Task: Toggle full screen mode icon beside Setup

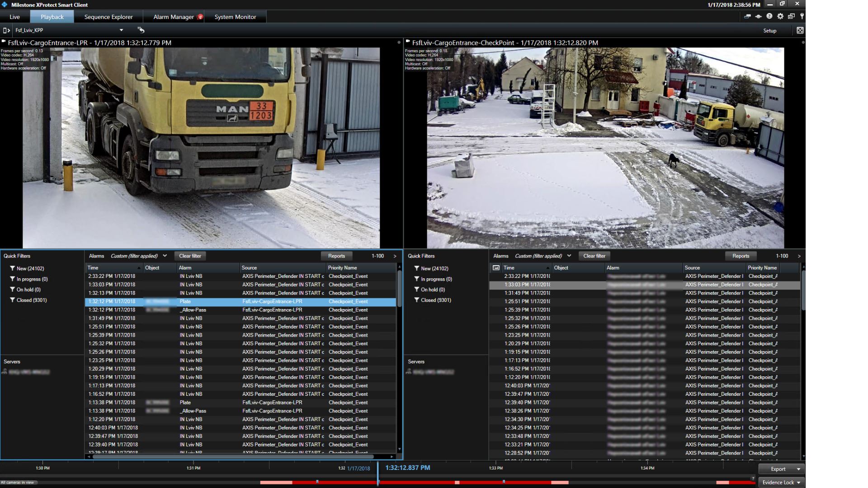Action: (x=800, y=30)
